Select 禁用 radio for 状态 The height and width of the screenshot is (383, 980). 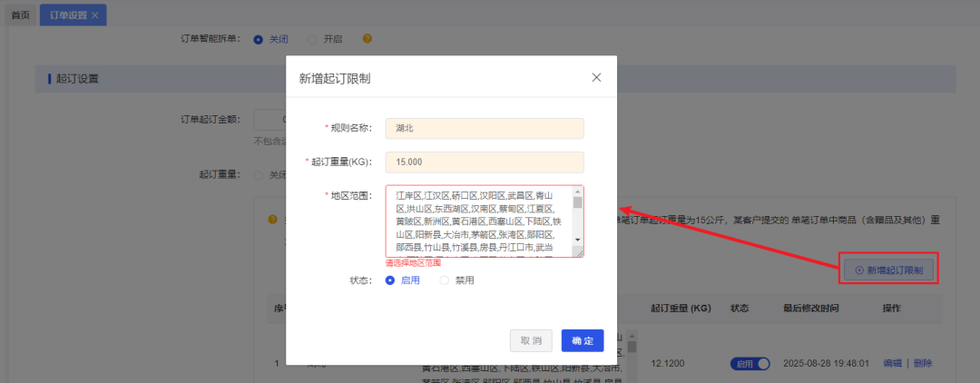pyautogui.click(x=445, y=280)
